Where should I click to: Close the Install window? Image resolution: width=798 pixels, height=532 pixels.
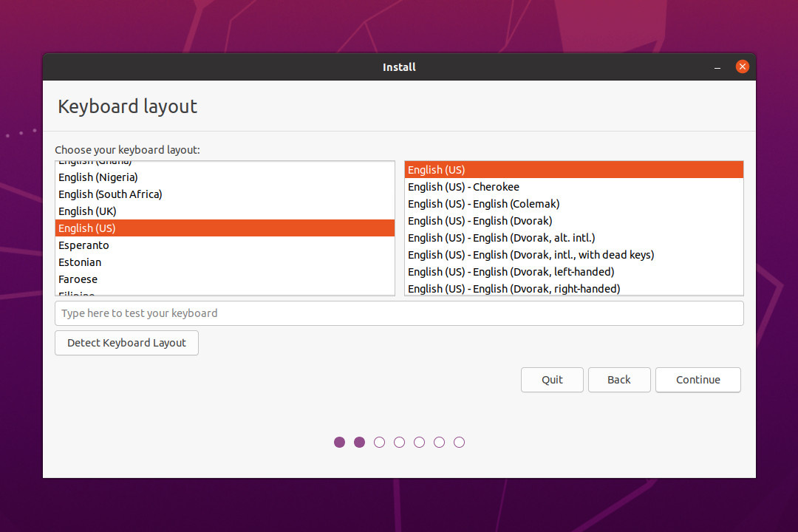click(742, 66)
